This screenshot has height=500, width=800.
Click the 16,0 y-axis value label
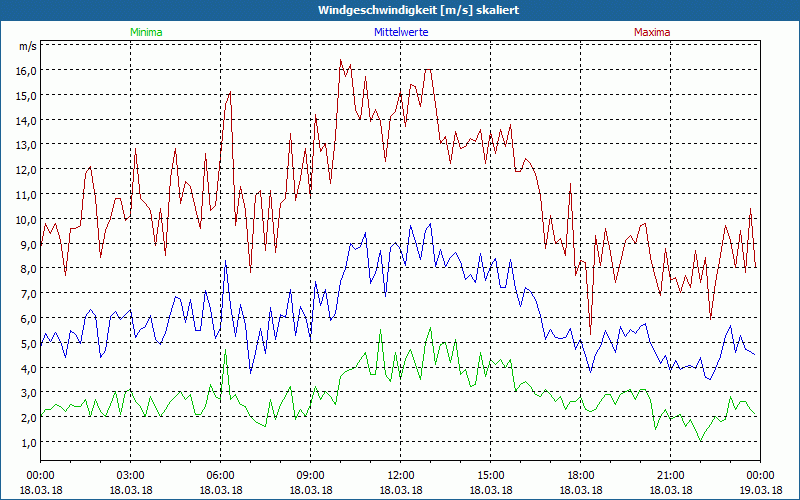[25, 71]
